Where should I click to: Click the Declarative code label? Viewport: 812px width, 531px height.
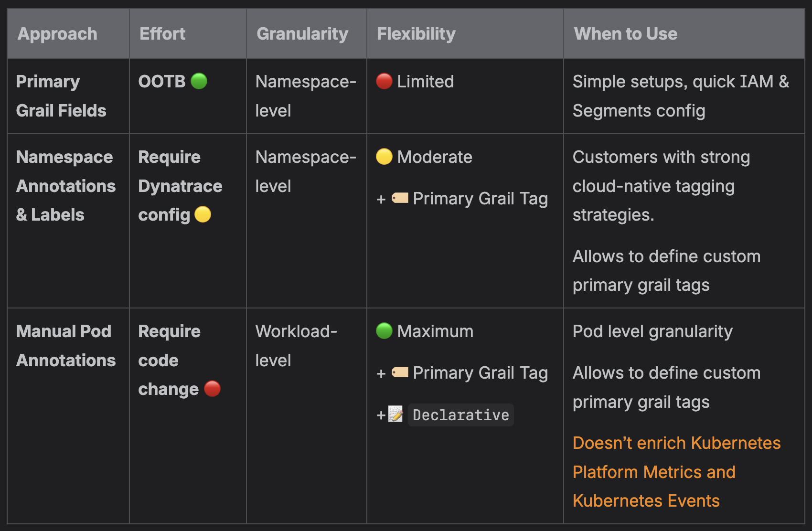coord(460,415)
